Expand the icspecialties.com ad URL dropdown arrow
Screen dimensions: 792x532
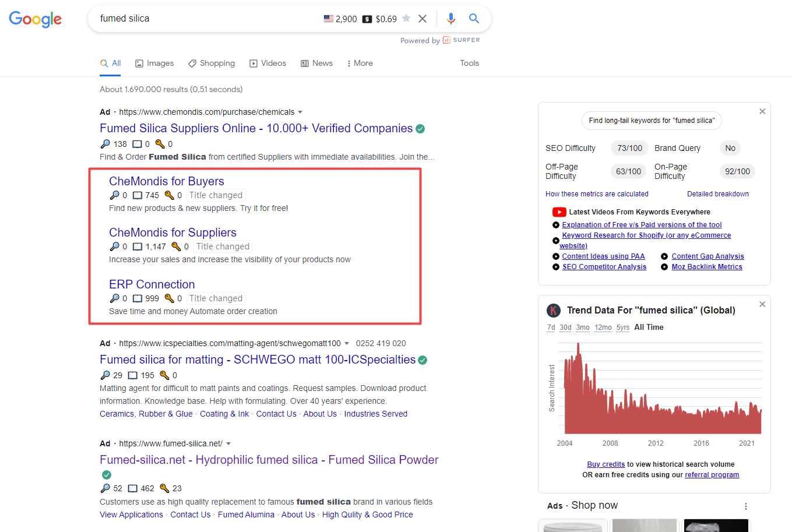347,343
